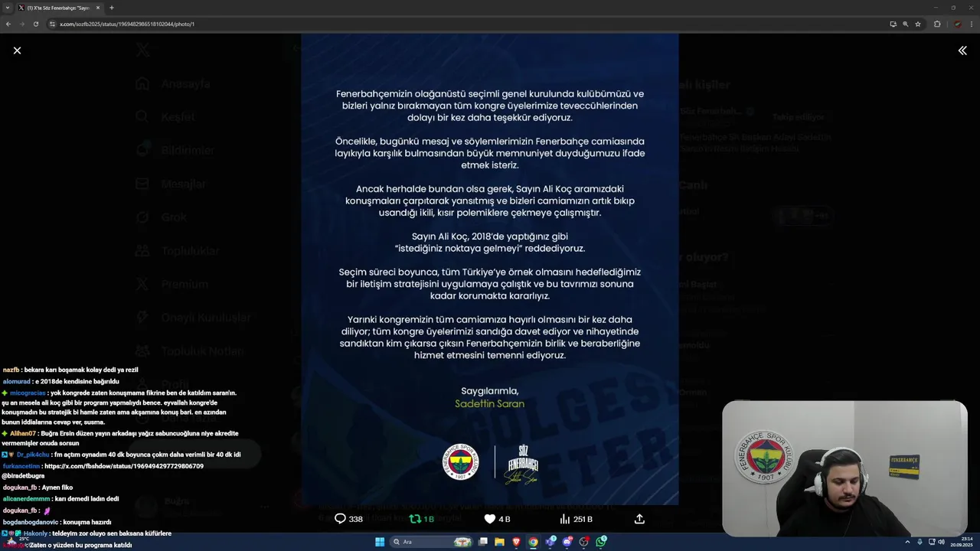
Task: Click chat username micogracias
Action: (x=28, y=393)
